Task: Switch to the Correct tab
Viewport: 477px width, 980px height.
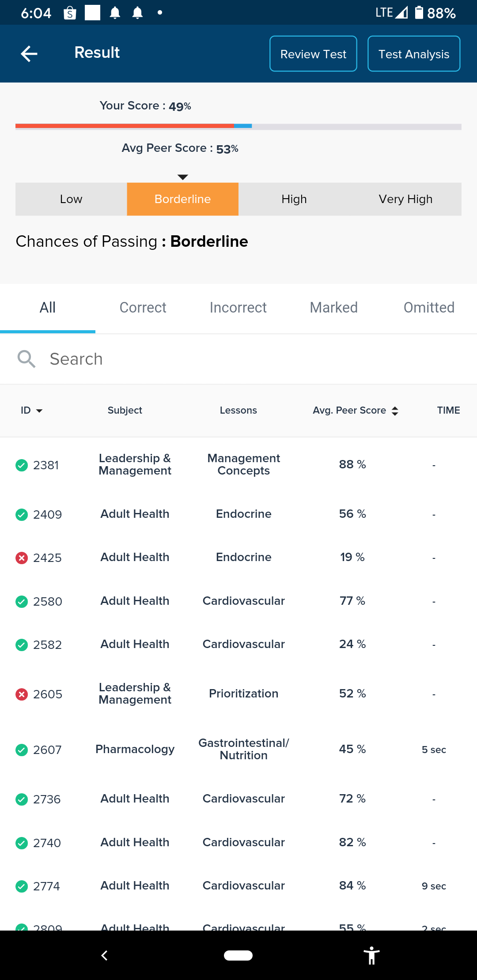Action: tap(143, 308)
